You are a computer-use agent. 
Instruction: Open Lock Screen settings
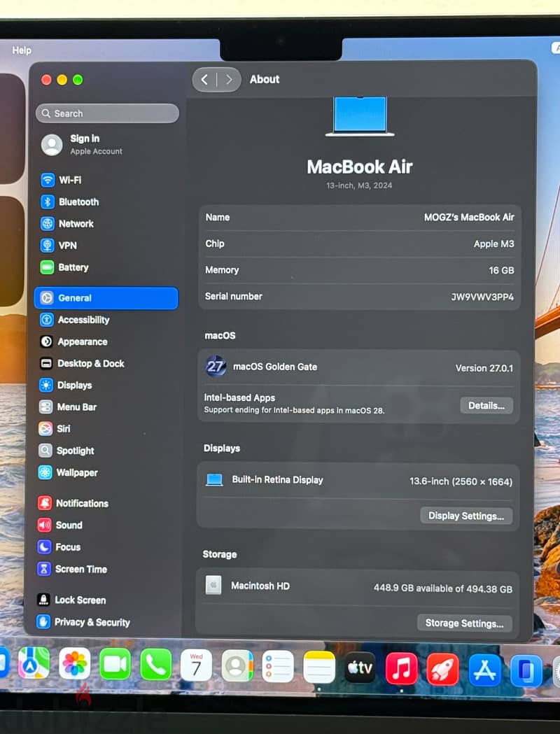coord(71,600)
